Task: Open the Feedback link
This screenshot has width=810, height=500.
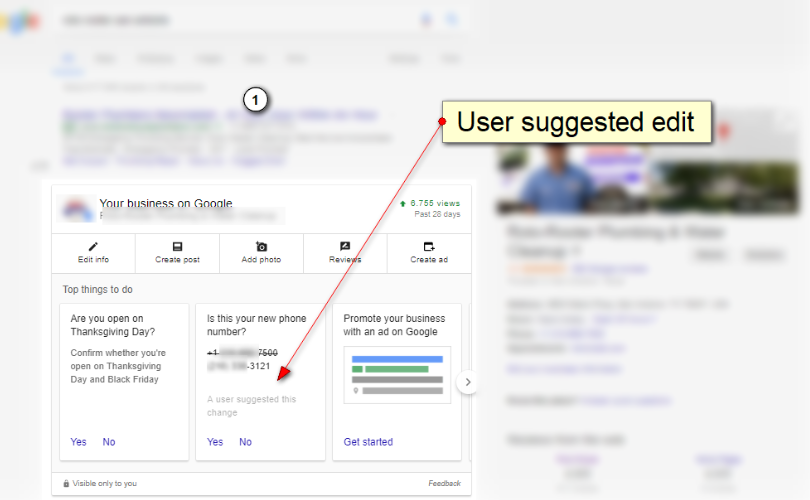Action: (x=444, y=483)
